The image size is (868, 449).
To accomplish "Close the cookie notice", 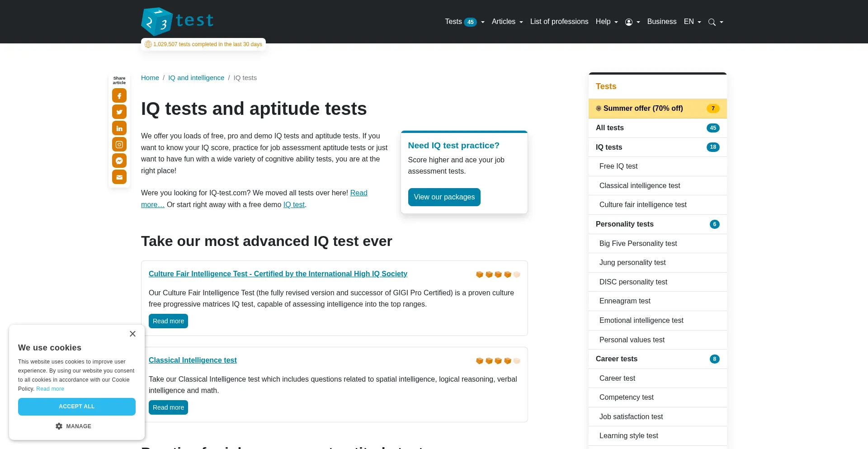I will pyautogui.click(x=132, y=334).
